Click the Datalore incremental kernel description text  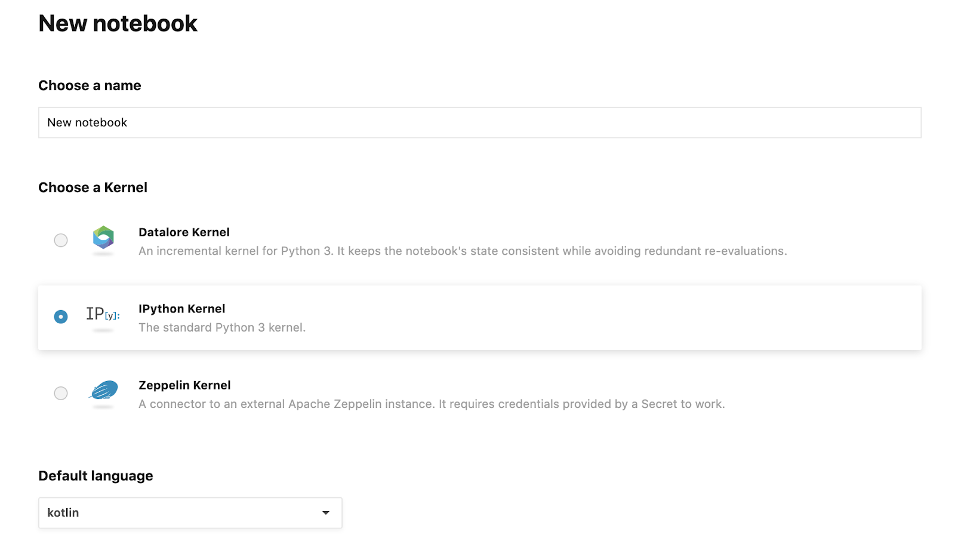(x=463, y=251)
